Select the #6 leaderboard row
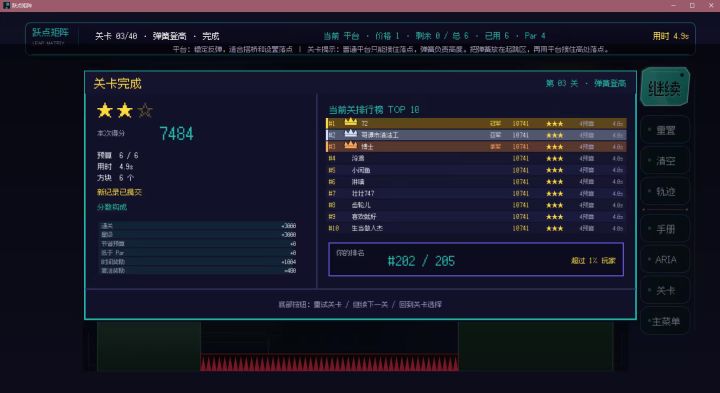Screen dimensions: 720x393 point(476,182)
